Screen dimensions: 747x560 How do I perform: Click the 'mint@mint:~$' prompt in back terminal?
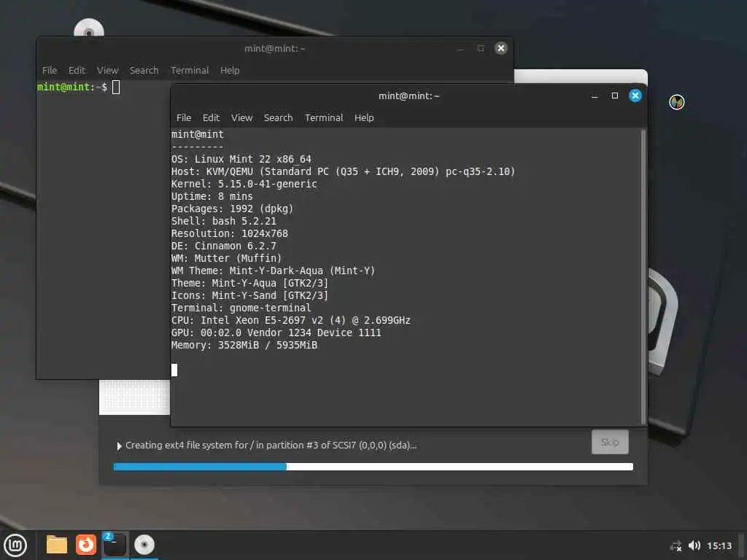click(72, 87)
